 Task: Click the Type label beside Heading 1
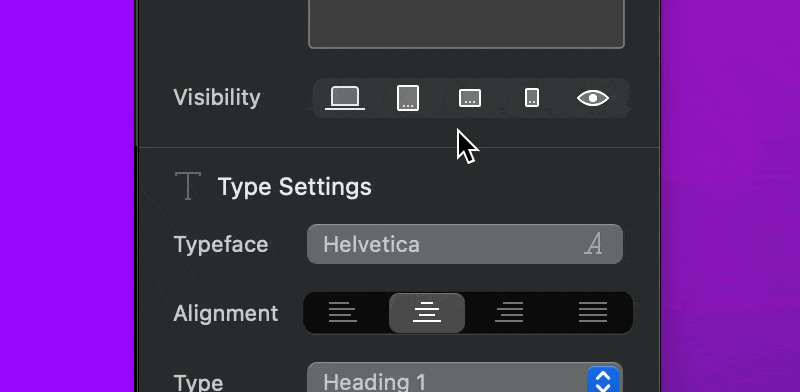(198, 382)
